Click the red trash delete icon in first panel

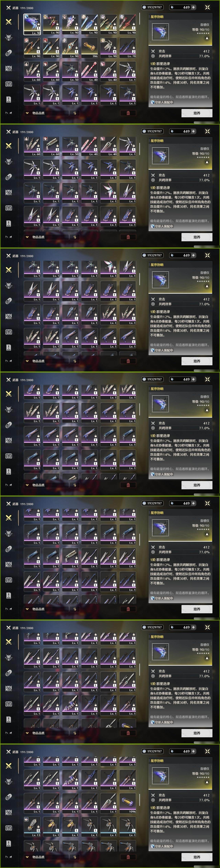[128, 113]
